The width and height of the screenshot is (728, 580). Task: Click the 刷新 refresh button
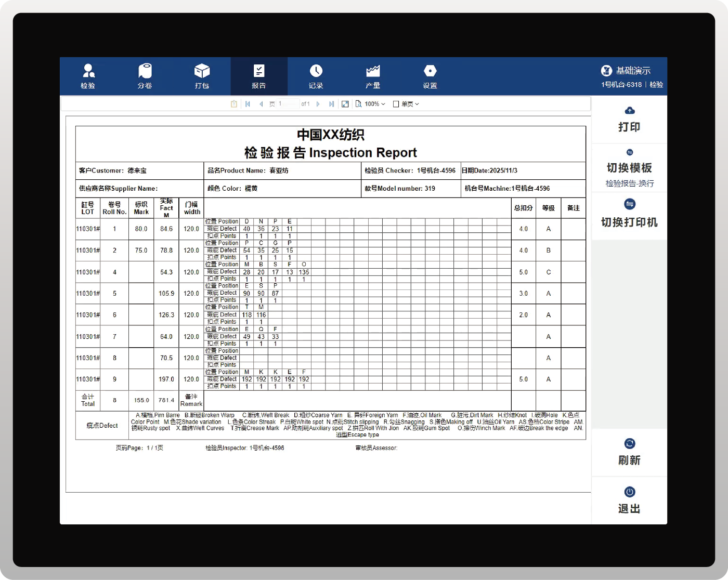coord(629,453)
